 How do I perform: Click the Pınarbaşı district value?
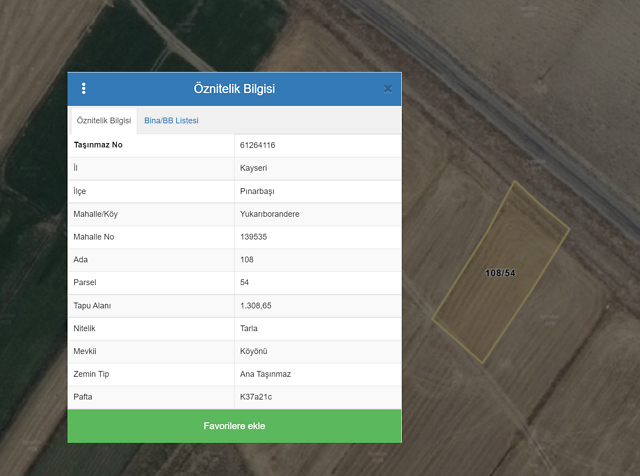[x=258, y=191]
